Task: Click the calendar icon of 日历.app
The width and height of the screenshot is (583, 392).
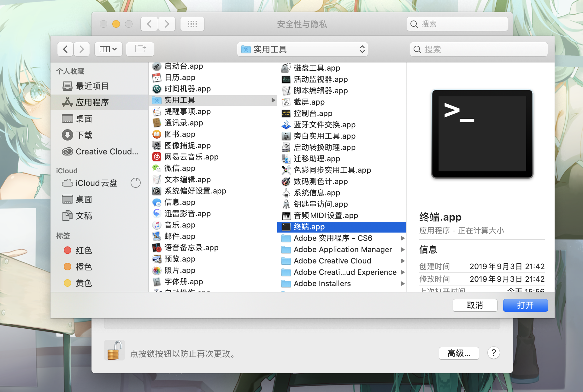Action: pyautogui.click(x=157, y=78)
